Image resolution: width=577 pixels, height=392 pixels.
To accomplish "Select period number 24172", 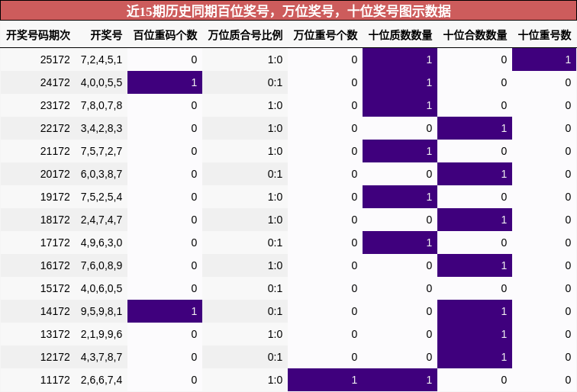I will 55,82.
